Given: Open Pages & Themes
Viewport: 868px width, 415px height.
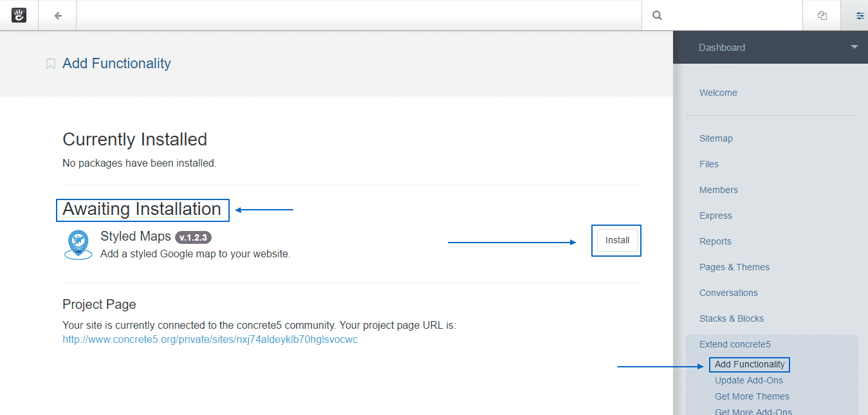Looking at the screenshot, I should (734, 266).
